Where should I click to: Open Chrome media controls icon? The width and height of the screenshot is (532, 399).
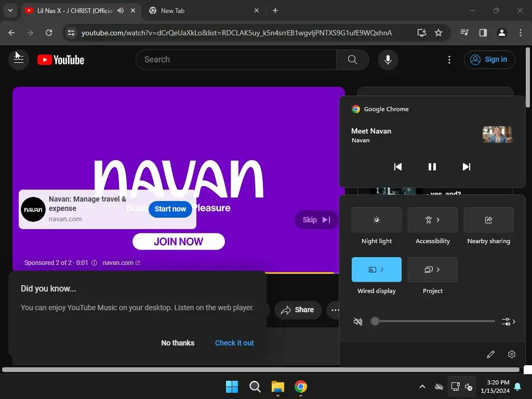click(x=464, y=33)
